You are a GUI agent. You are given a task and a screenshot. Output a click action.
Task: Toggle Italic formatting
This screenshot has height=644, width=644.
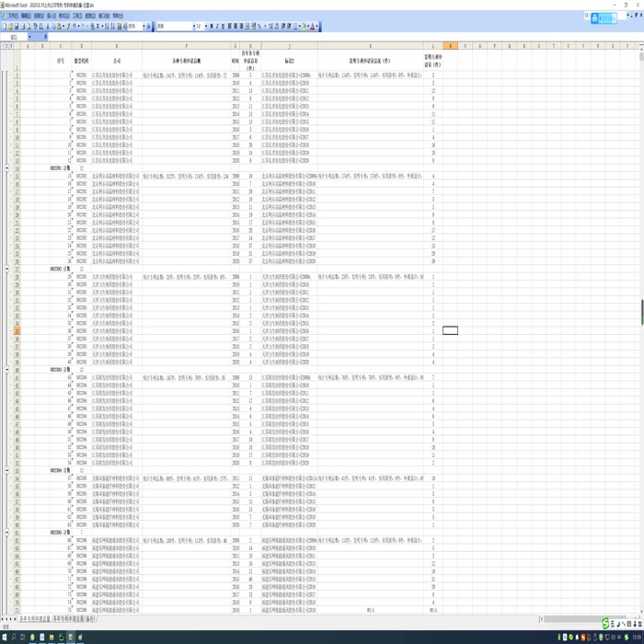(x=217, y=27)
